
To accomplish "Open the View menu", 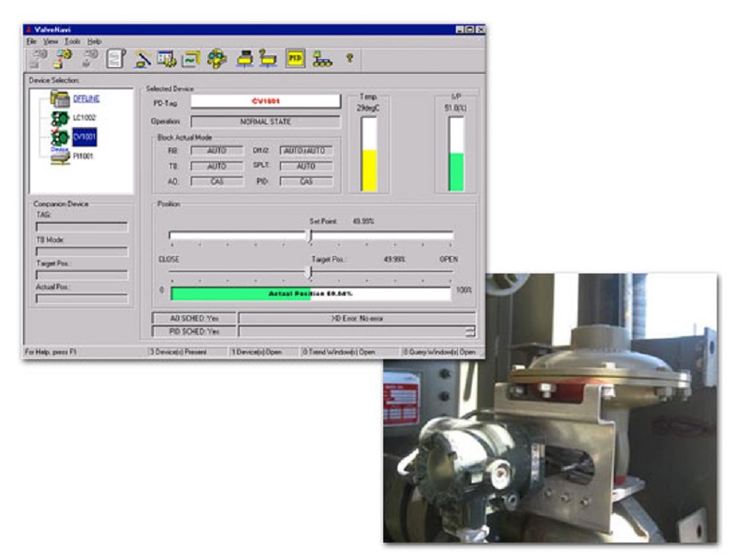I will [x=51, y=41].
